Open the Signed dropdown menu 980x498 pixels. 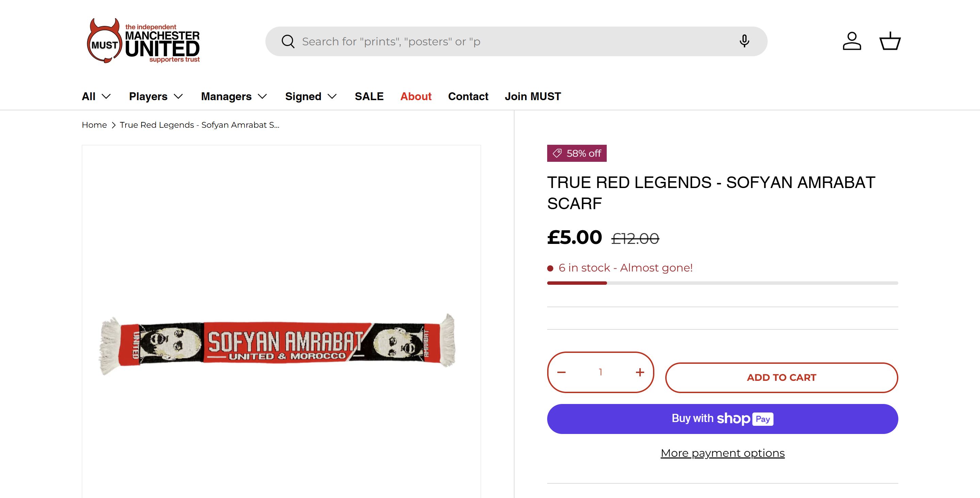pos(311,96)
